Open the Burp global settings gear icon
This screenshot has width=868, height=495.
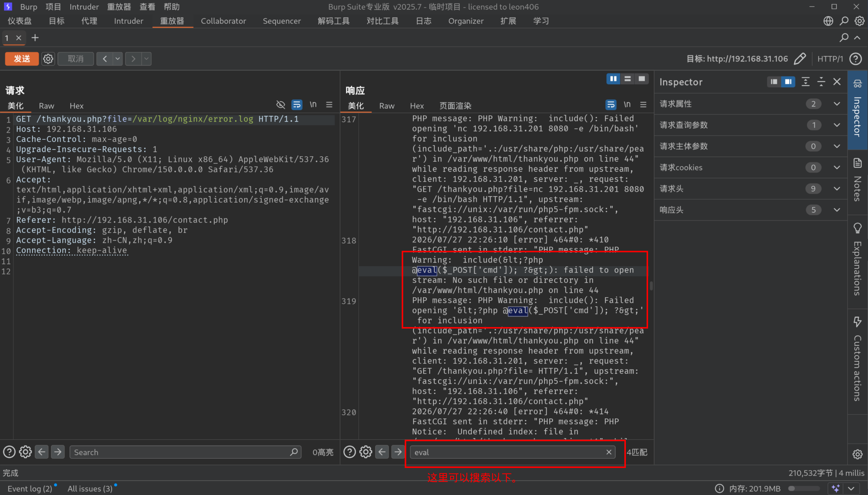[x=859, y=21]
